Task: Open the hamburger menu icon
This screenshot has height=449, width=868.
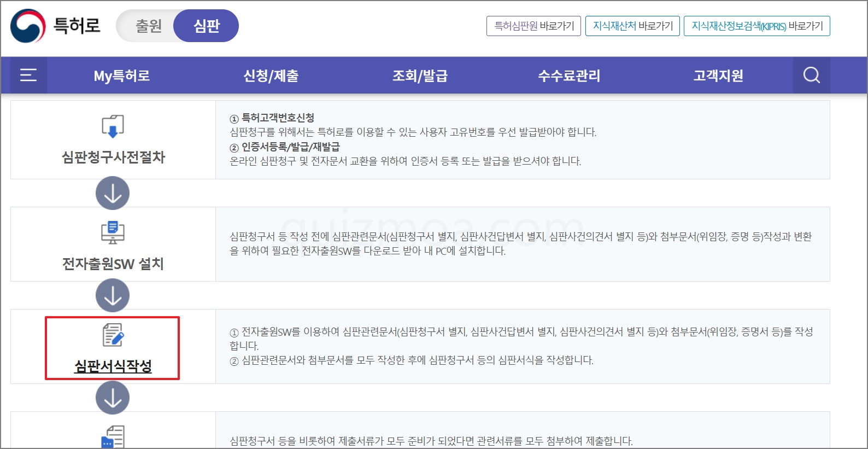Action: pos(28,75)
